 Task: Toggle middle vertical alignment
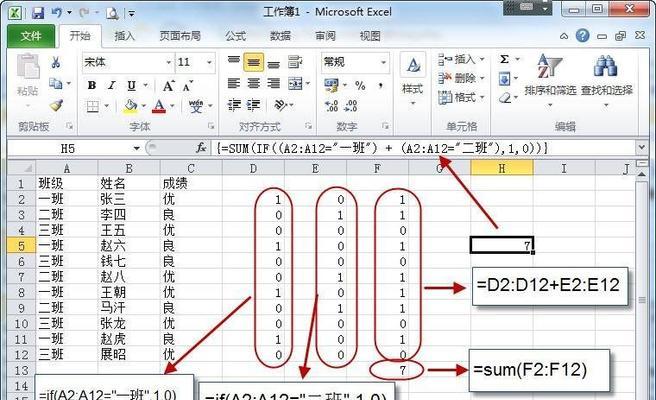click(254, 62)
